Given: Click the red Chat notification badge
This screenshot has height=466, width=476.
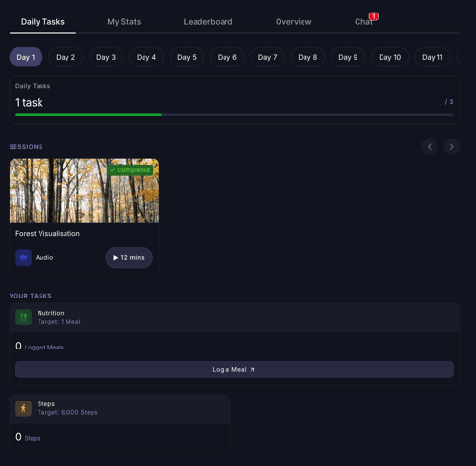Looking at the screenshot, I should coord(374,16).
